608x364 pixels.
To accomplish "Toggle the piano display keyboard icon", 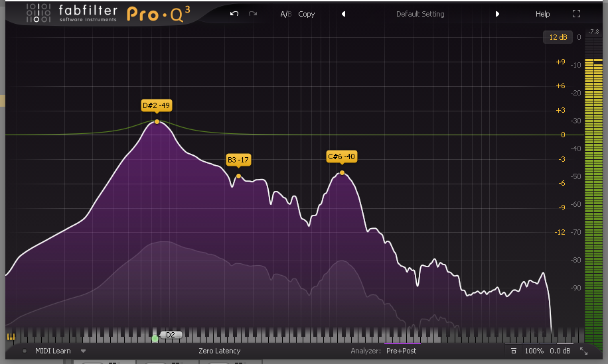I will click(11, 337).
